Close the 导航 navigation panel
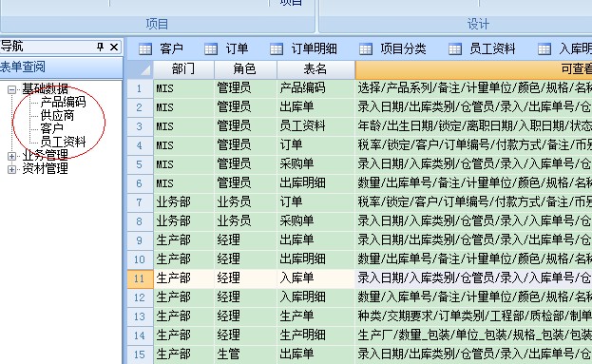Image resolution: width=592 pixels, height=364 pixels. point(114,47)
